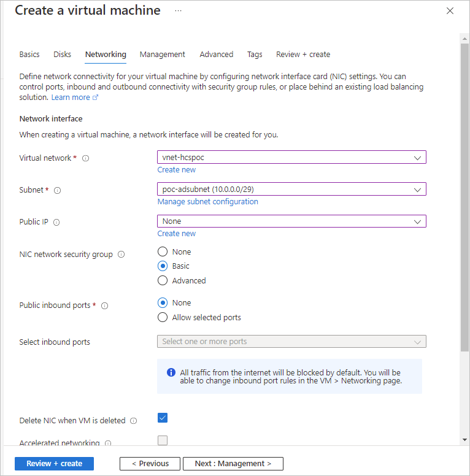This screenshot has height=476, width=470.
Task: Show Public inbound ports info icon
Action: [x=104, y=305]
